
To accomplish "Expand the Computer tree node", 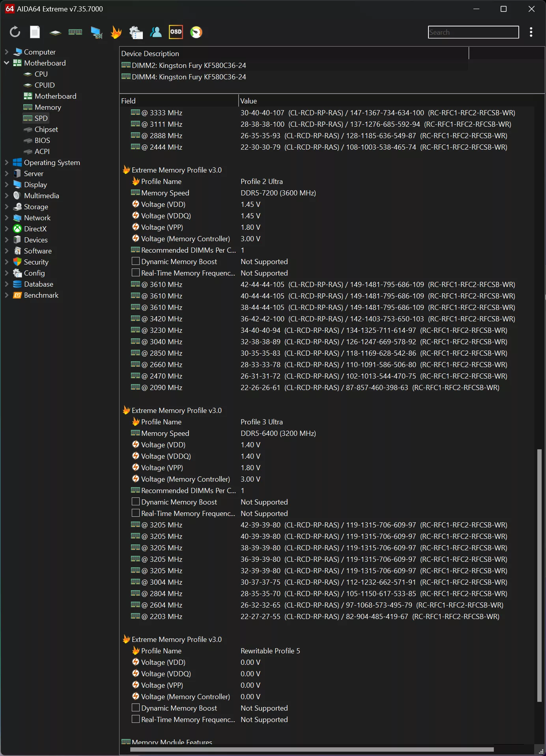I will 7,52.
